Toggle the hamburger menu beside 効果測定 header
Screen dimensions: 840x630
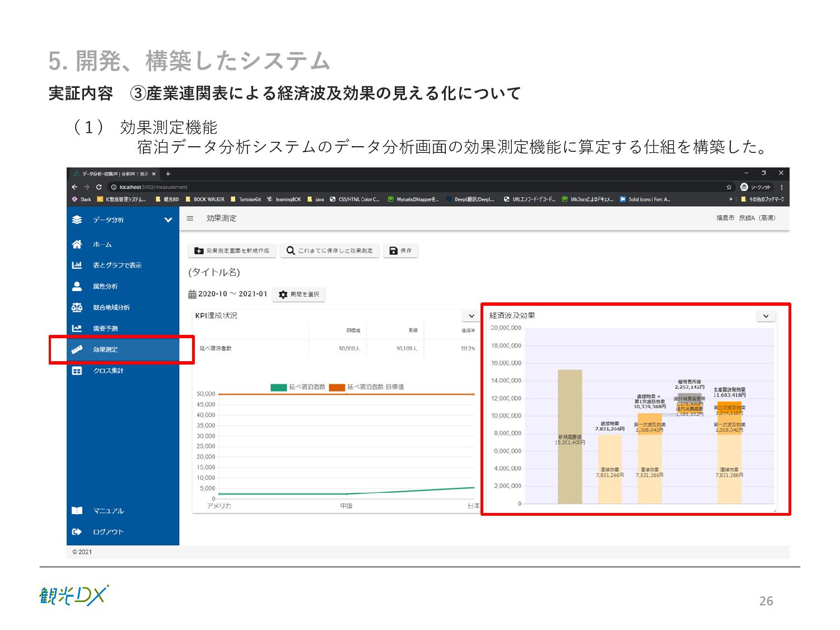tap(190, 218)
